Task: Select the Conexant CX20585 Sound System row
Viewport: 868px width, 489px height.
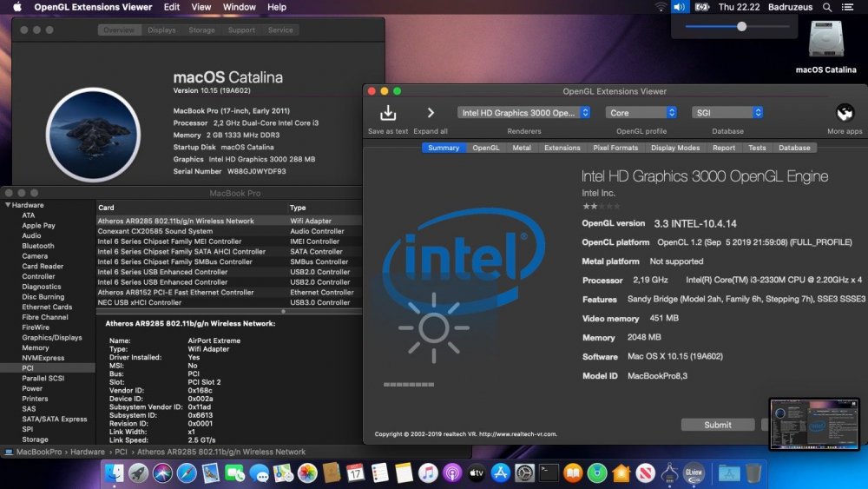Action: point(228,231)
